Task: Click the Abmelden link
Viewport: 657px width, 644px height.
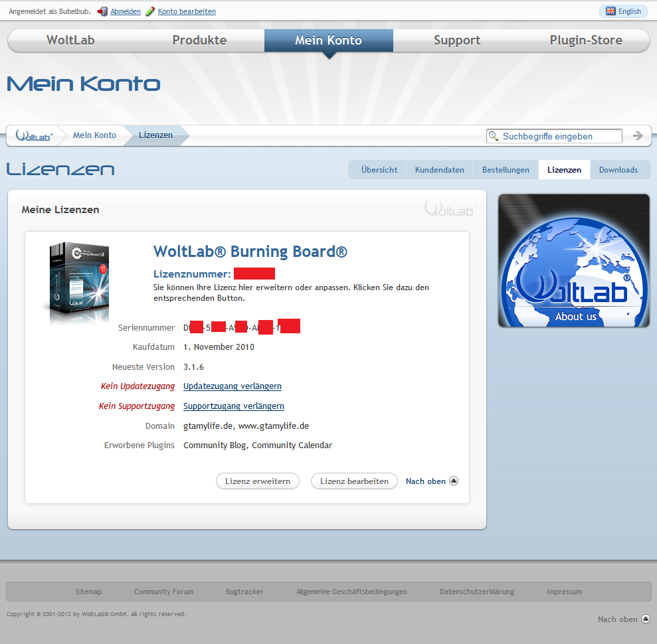Action: click(x=126, y=11)
